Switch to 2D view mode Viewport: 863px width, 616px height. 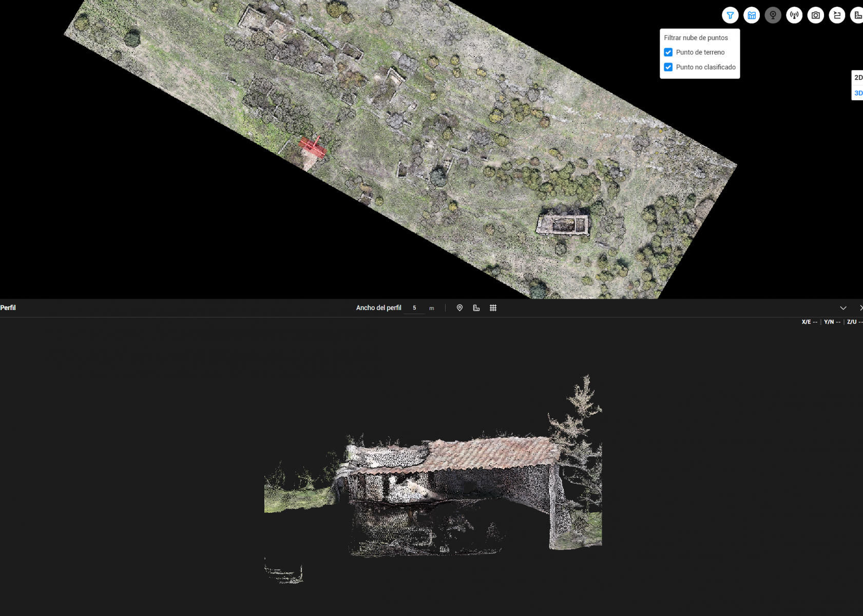[x=858, y=78]
